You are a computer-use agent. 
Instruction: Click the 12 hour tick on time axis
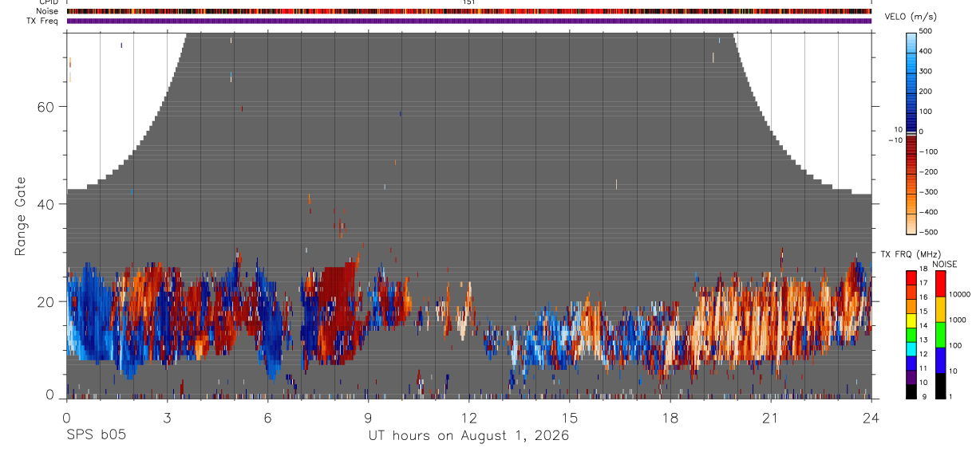click(x=468, y=417)
